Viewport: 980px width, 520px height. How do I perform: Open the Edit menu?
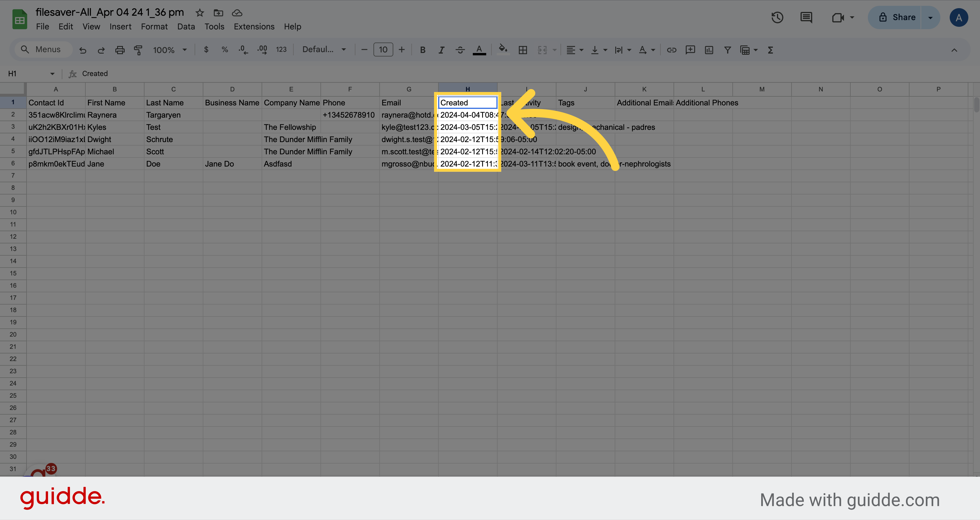[x=66, y=26]
